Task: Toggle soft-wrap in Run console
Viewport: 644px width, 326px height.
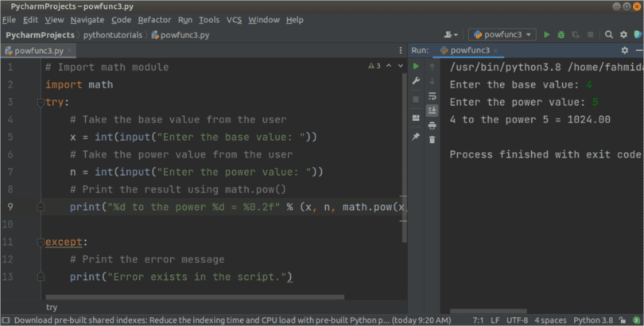Action: [432, 96]
